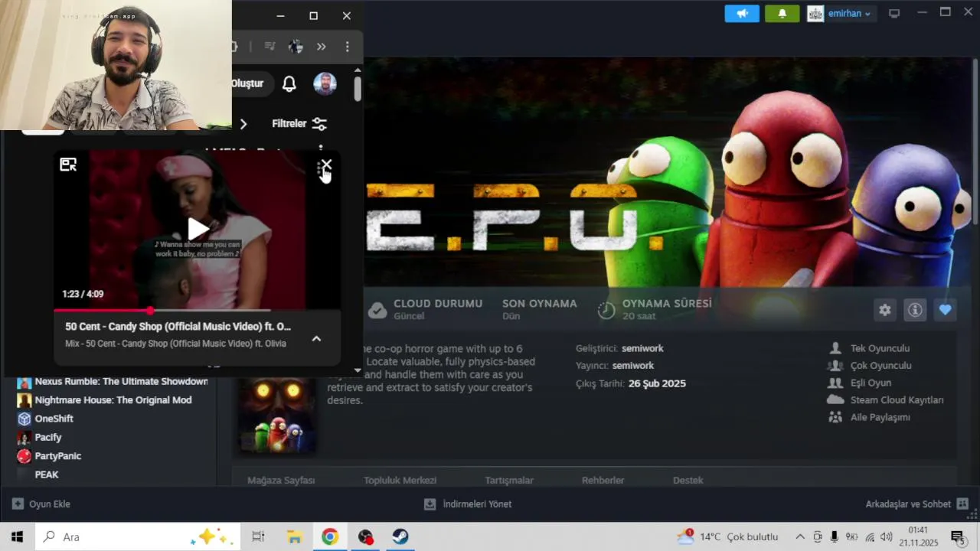Open the semiwork publisher link

tap(633, 366)
